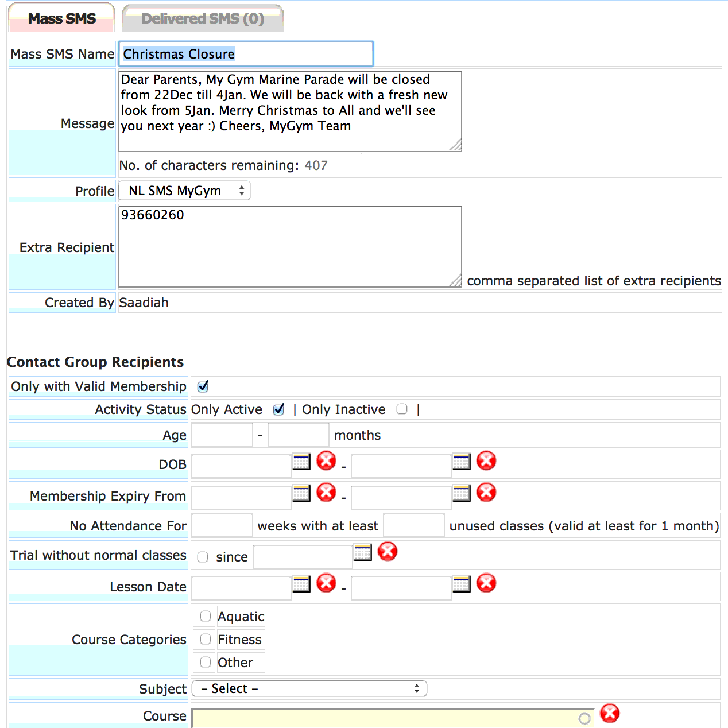Tick the Aquatic course category

coord(206,616)
